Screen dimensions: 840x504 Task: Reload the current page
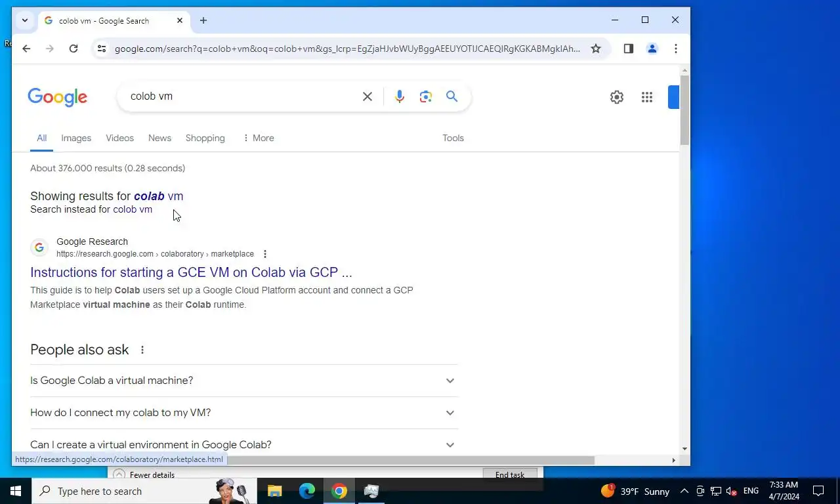pyautogui.click(x=73, y=49)
